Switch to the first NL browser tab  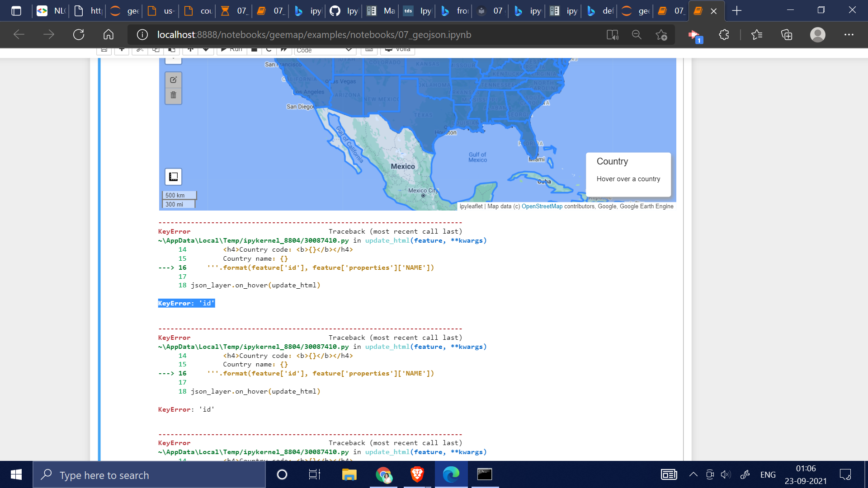(51, 11)
